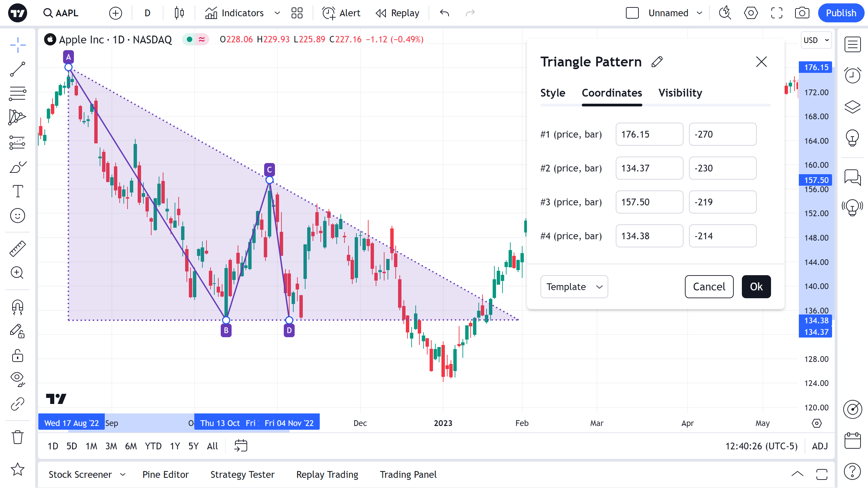This screenshot has width=868, height=488.
Task: Open the text annotation tool
Action: pos(18,191)
